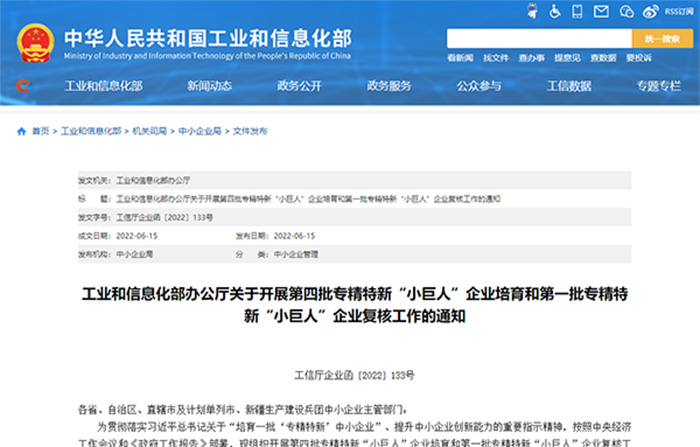Open the 找文件 quick link
The width and height of the screenshot is (700, 447).
point(496,58)
